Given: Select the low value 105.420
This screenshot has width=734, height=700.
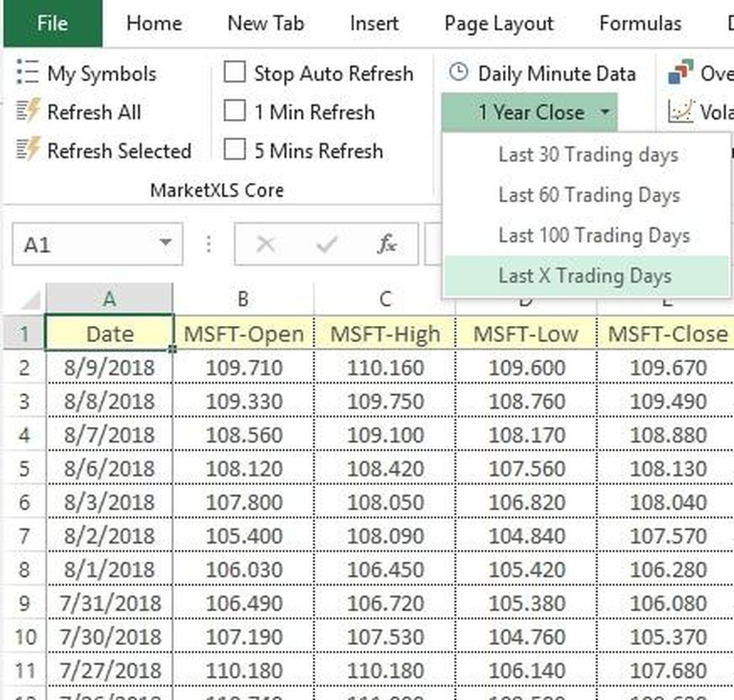Looking at the screenshot, I should coord(526,569).
